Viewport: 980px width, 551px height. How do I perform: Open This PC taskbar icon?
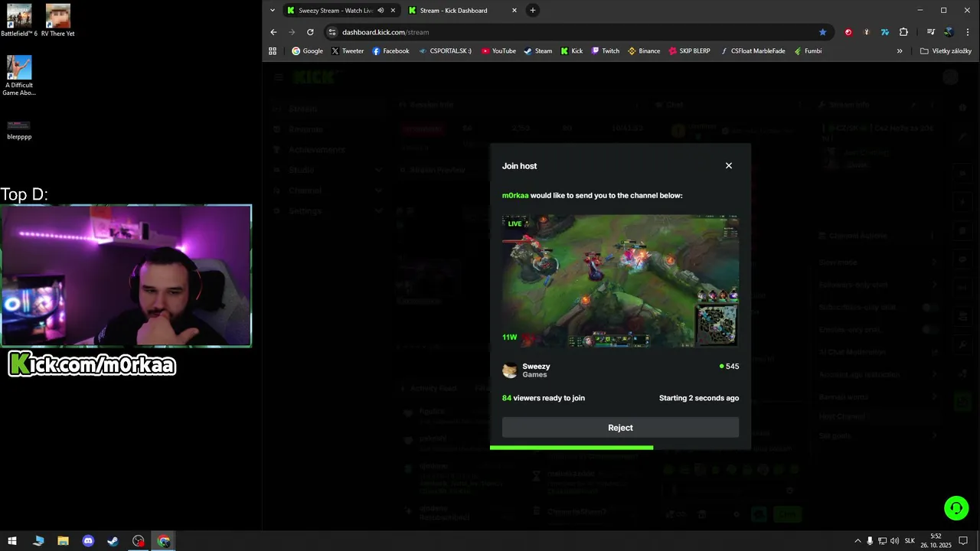pyautogui.click(x=38, y=541)
